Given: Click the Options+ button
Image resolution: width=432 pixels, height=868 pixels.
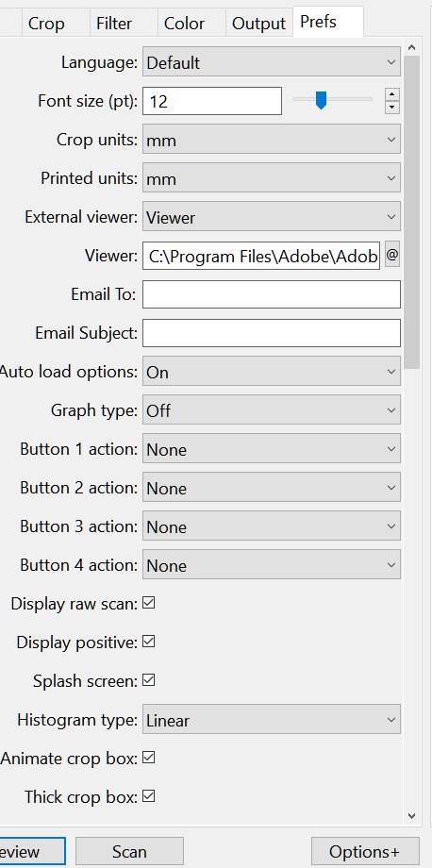Looking at the screenshot, I should [x=364, y=851].
